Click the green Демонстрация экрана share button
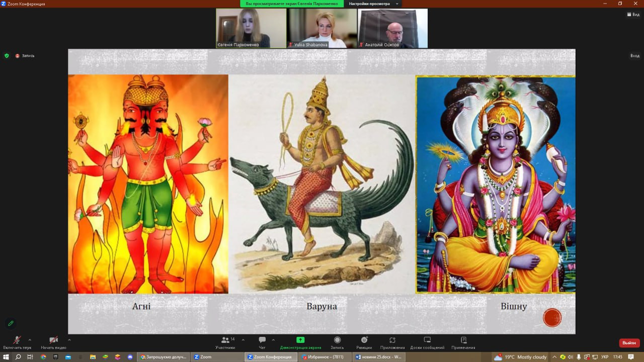Viewport: 644px width, 362px height. [x=300, y=342]
